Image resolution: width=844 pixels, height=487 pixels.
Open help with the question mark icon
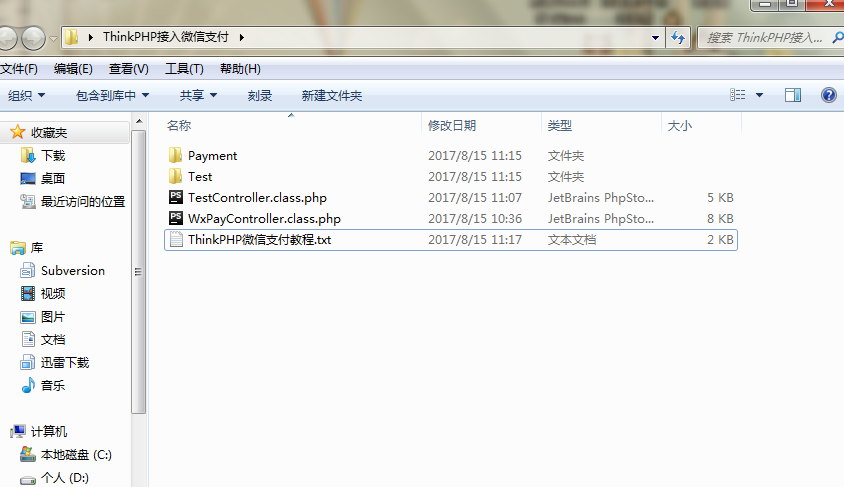(x=828, y=95)
